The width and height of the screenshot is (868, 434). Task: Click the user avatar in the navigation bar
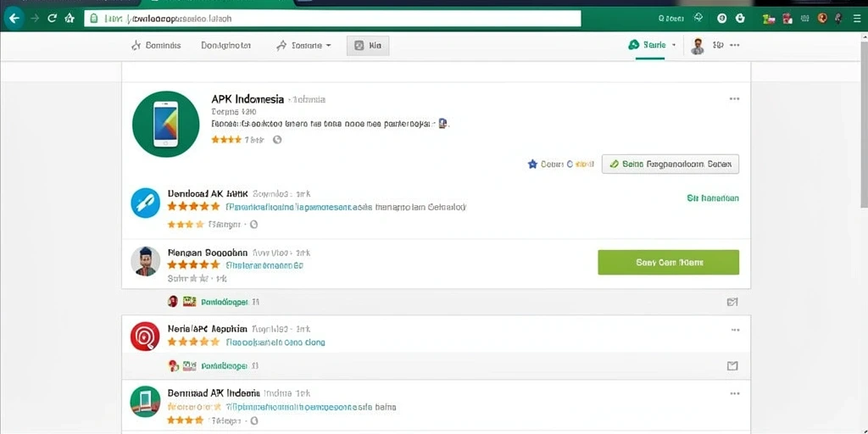(698, 46)
